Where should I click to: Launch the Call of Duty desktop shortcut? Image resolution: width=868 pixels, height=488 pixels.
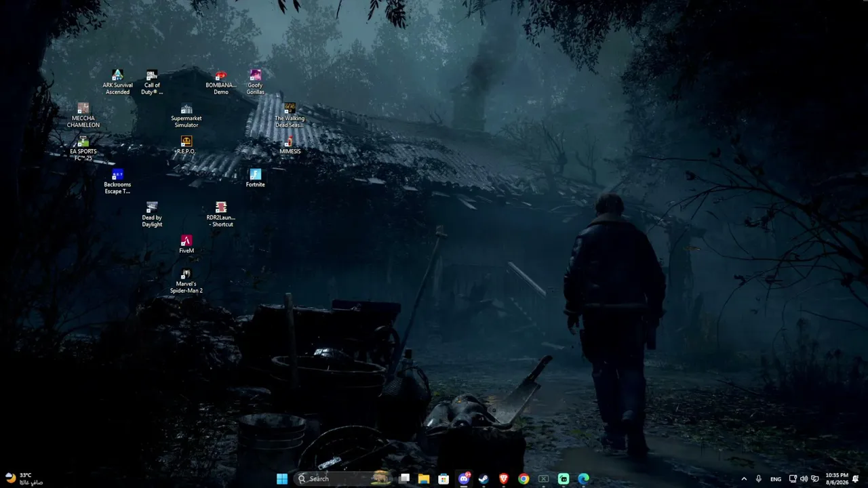click(x=152, y=82)
